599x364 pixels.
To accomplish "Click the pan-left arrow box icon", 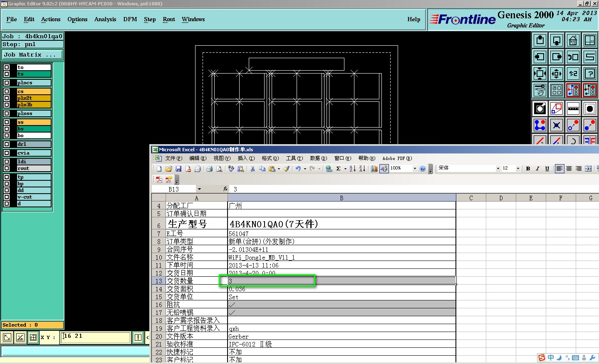I will click(x=540, y=57).
